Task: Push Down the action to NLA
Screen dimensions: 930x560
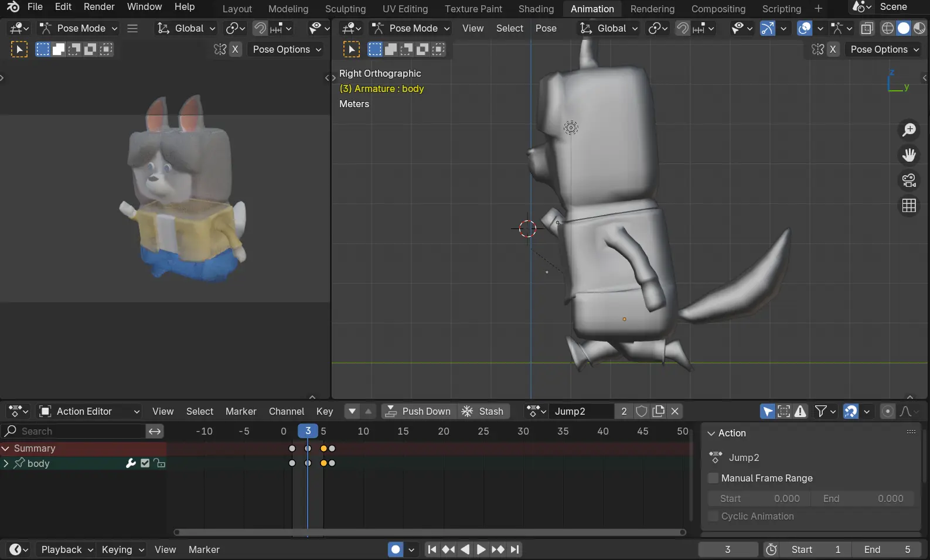Action: (418, 411)
